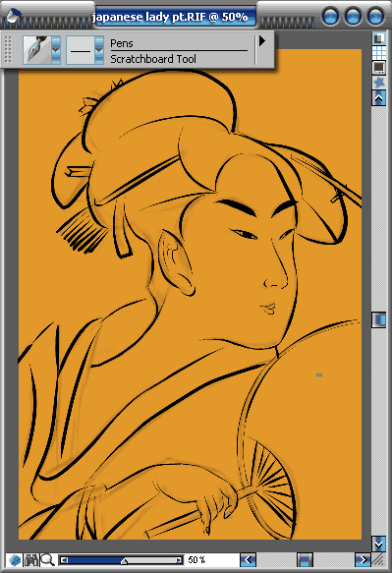Click the zoom slider decrease arrow
The width and height of the screenshot is (392, 573).
pyautogui.click(x=64, y=560)
